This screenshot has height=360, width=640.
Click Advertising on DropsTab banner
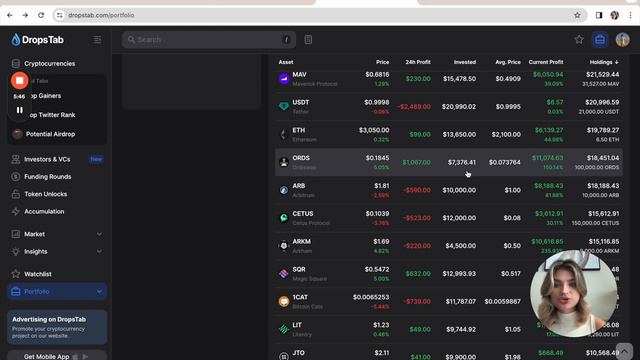57,327
